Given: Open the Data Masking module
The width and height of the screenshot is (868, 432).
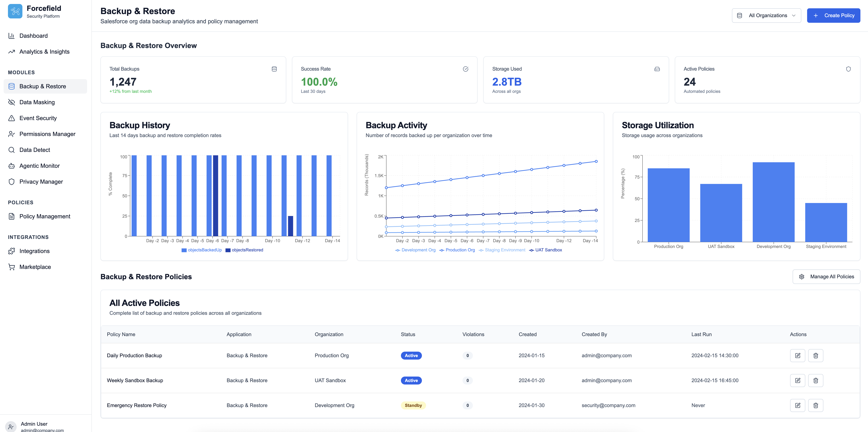Looking at the screenshot, I should click(x=37, y=102).
